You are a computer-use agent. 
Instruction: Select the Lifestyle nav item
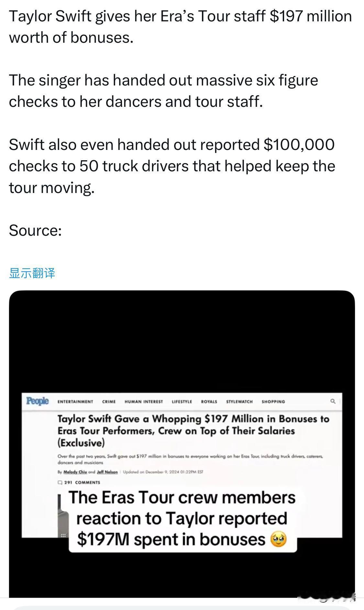click(182, 401)
